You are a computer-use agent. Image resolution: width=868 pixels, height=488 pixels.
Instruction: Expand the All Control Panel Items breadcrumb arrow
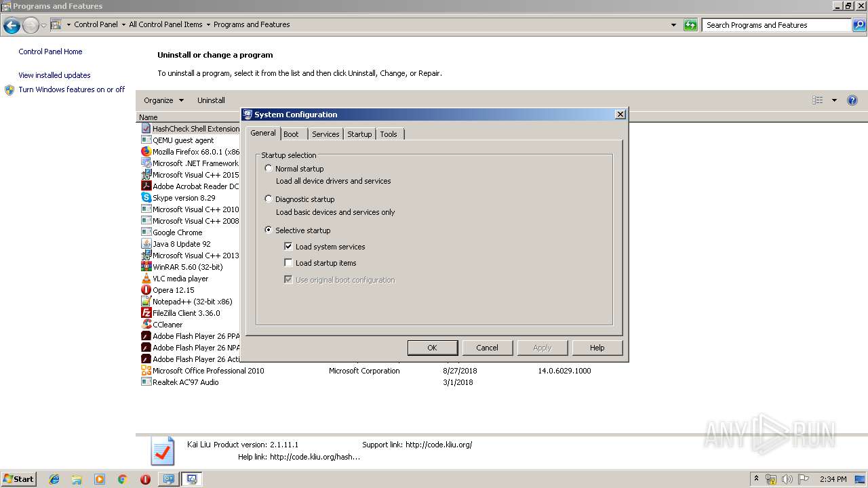coord(208,24)
